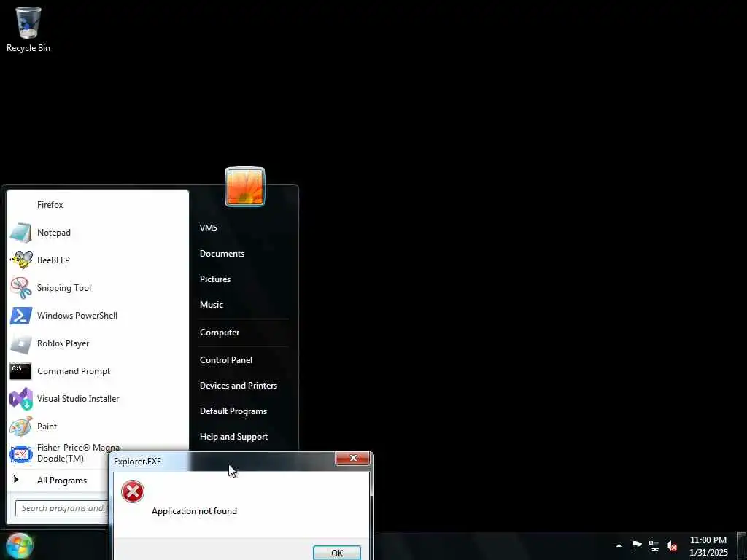This screenshot has height=560, width=747.
Task: Open Help and Support link
Action: pyautogui.click(x=234, y=437)
